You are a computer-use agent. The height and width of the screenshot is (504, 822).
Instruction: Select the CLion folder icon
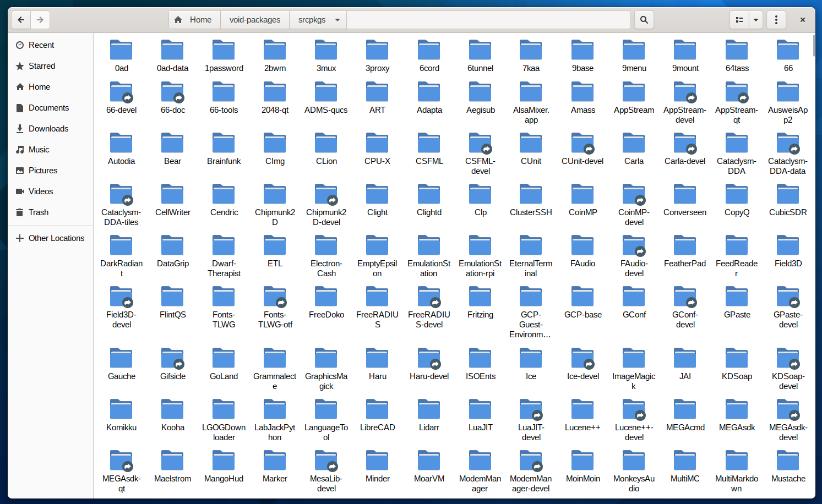(326, 143)
